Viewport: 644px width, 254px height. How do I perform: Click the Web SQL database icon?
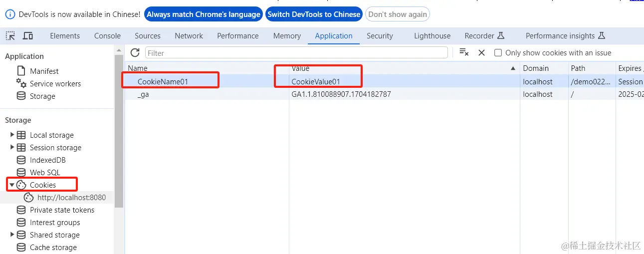coord(21,172)
